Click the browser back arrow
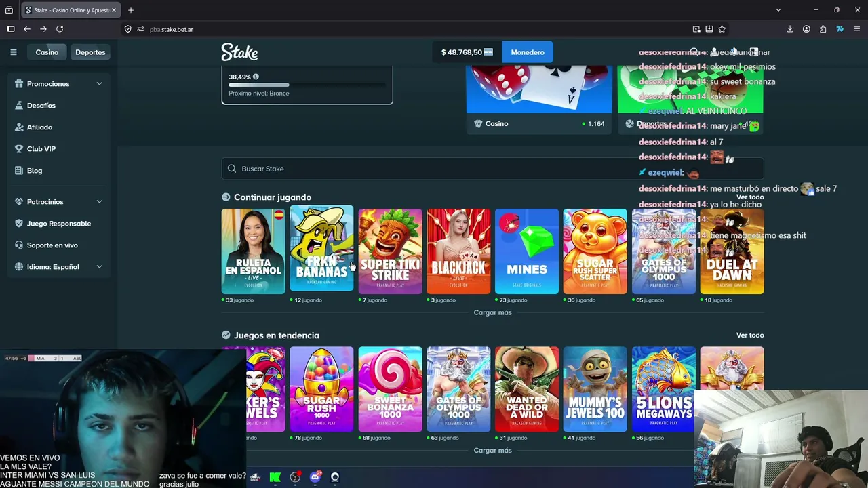 27,29
